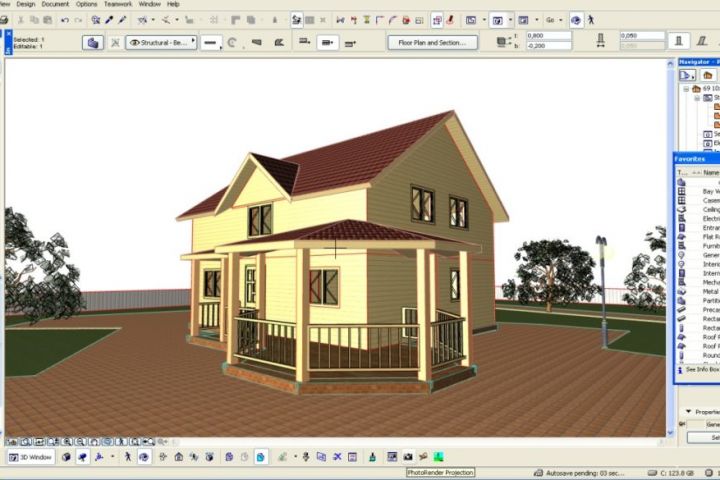Click the 3D explore globe icon in top toolbar
This screenshot has width=720, height=480.
(576, 20)
